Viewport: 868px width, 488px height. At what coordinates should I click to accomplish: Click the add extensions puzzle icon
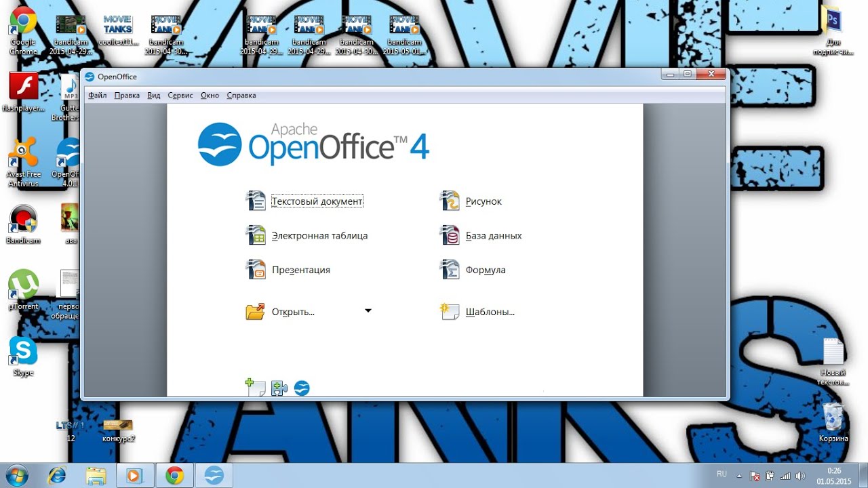279,388
